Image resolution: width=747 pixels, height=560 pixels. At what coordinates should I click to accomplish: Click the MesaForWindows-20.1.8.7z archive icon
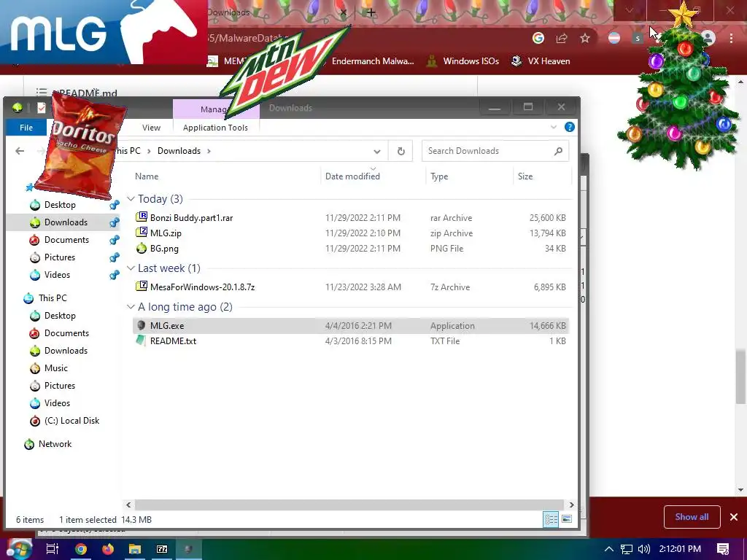142,286
